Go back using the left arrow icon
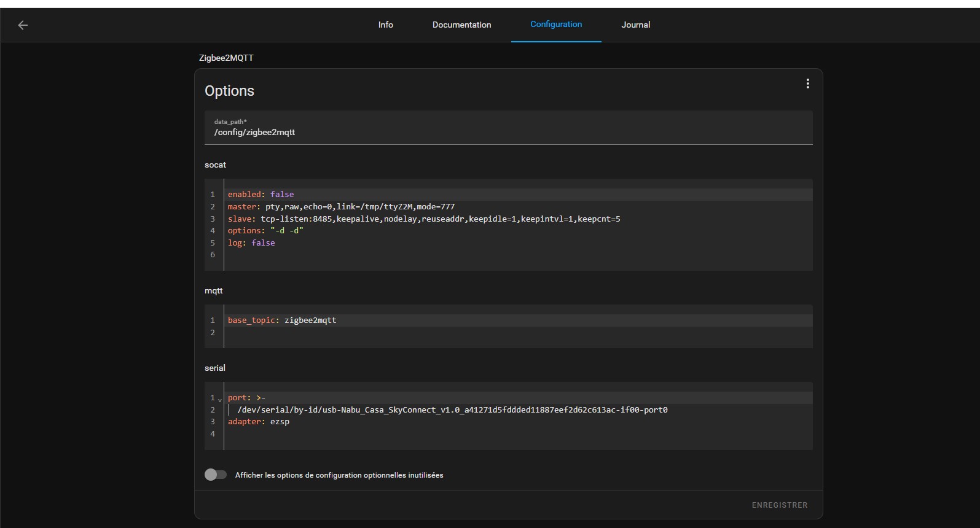Screen dimensions: 980x528 [x=23, y=25]
